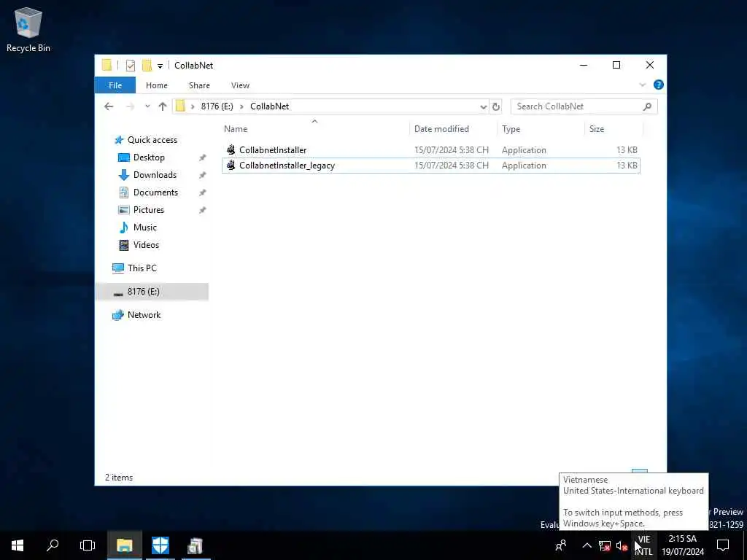Expand the ribbon with the chevron
Viewport: 747px width, 560px height.
(642, 85)
